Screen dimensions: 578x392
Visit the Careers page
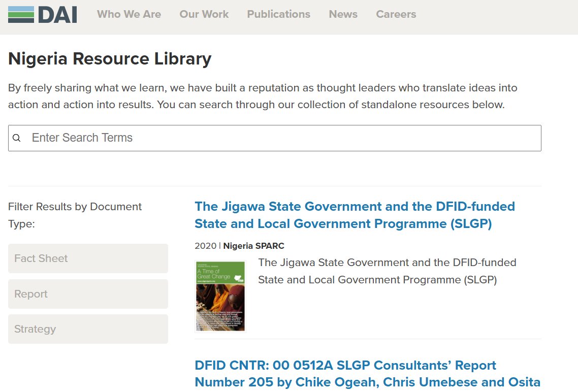click(396, 14)
